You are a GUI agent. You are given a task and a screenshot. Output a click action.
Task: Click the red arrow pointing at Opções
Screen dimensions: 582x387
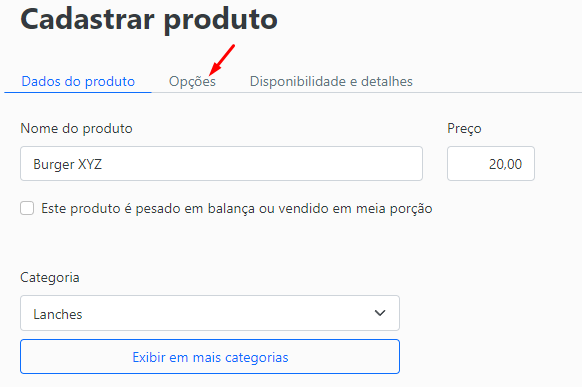coord(222,60)
